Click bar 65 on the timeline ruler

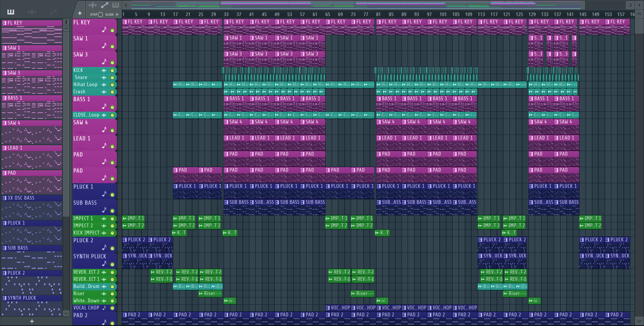click(328, 15)
